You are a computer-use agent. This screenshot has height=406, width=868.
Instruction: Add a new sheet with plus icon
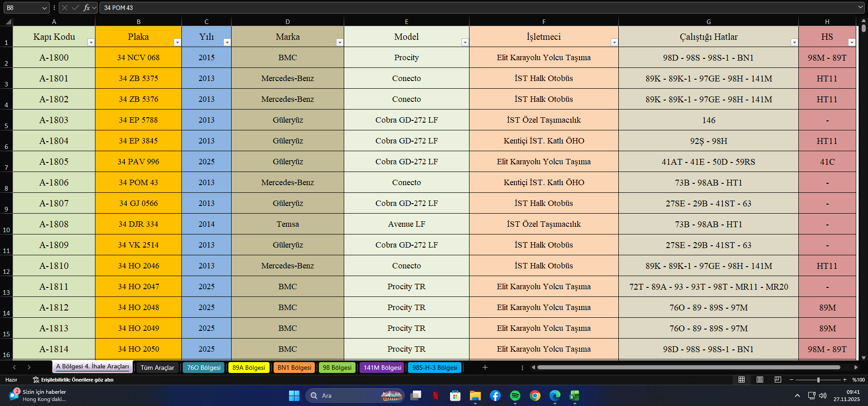(x=485, y=368)
